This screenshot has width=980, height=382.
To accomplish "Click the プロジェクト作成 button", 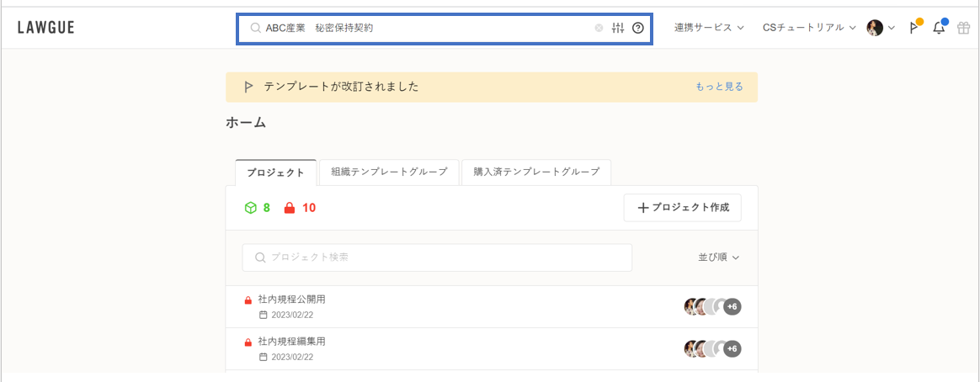I will [682, 208].
